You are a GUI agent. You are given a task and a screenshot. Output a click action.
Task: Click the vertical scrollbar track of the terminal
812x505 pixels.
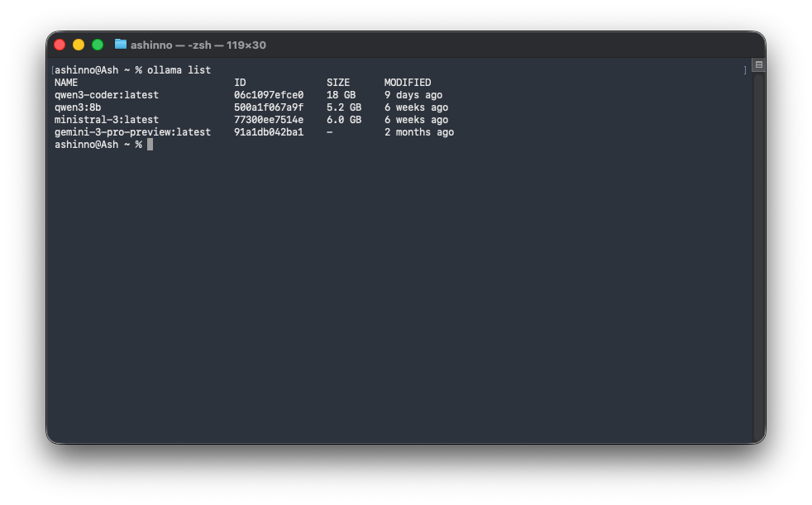pyautogui.click(x=758, y=248)
